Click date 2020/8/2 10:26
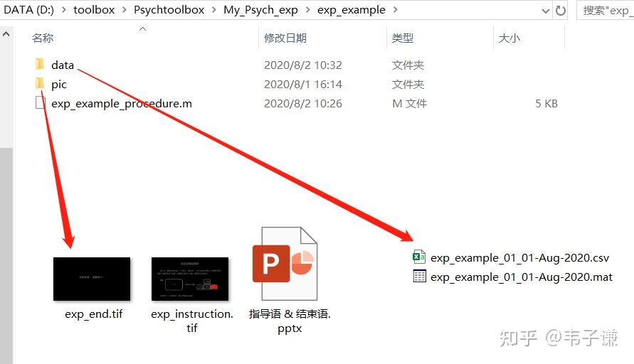Image resolution: width=634 pixels, height=364 pixels. click(303, 103)
